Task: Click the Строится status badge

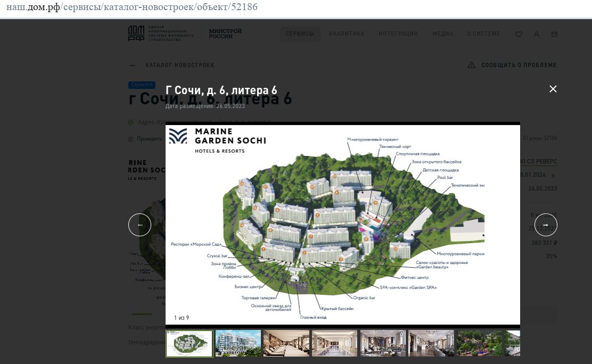Action: click(x=142, y=85)
